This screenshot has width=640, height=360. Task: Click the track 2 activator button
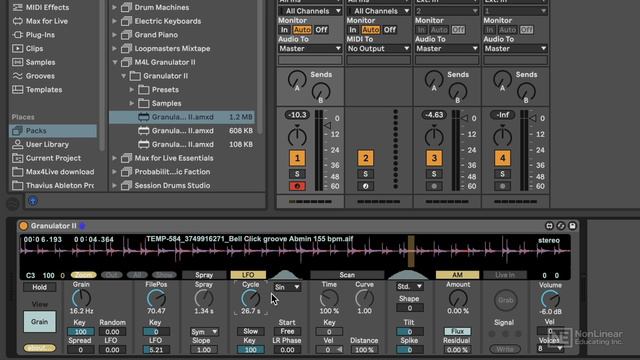click(366, 158)
